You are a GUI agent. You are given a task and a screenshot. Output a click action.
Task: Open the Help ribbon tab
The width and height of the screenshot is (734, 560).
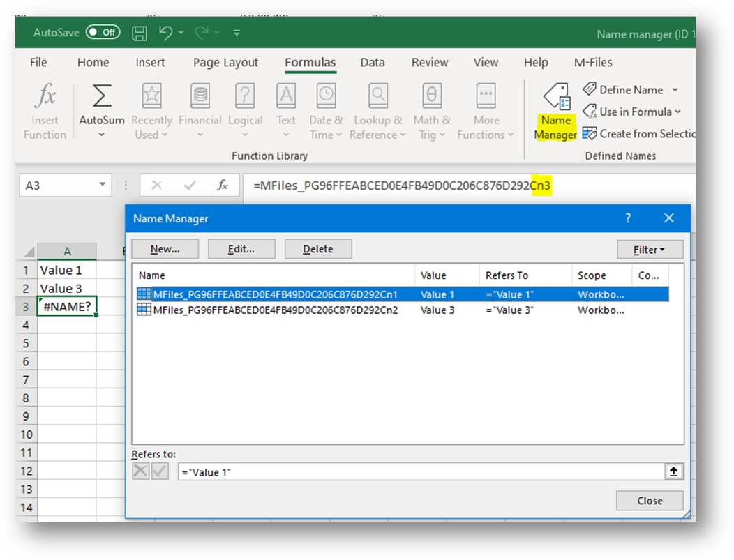[x=536, y=62]
